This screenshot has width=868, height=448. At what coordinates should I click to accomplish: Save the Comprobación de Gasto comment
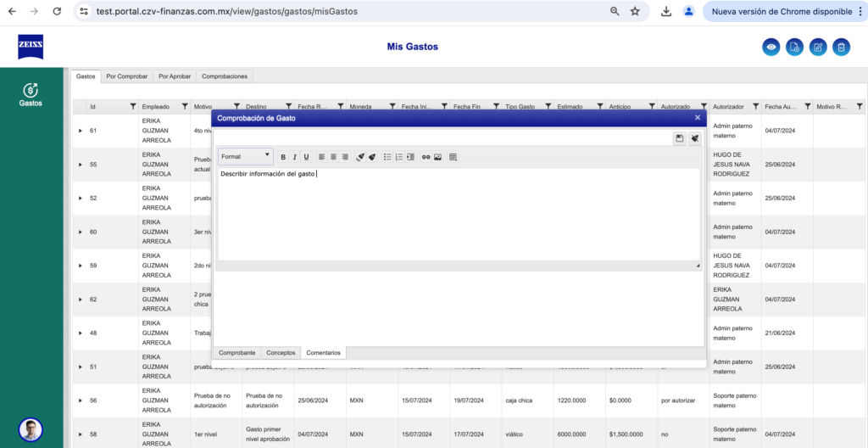point(679,139)
